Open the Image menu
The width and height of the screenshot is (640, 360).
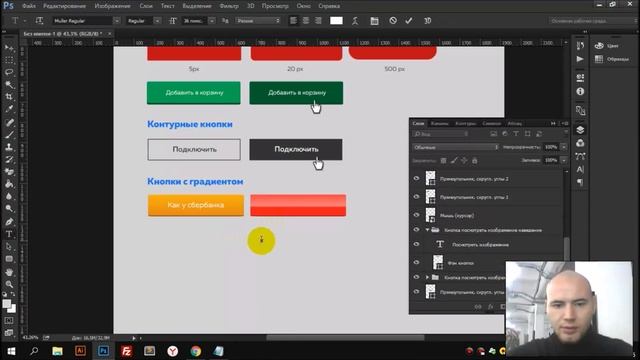pos(112,6)
